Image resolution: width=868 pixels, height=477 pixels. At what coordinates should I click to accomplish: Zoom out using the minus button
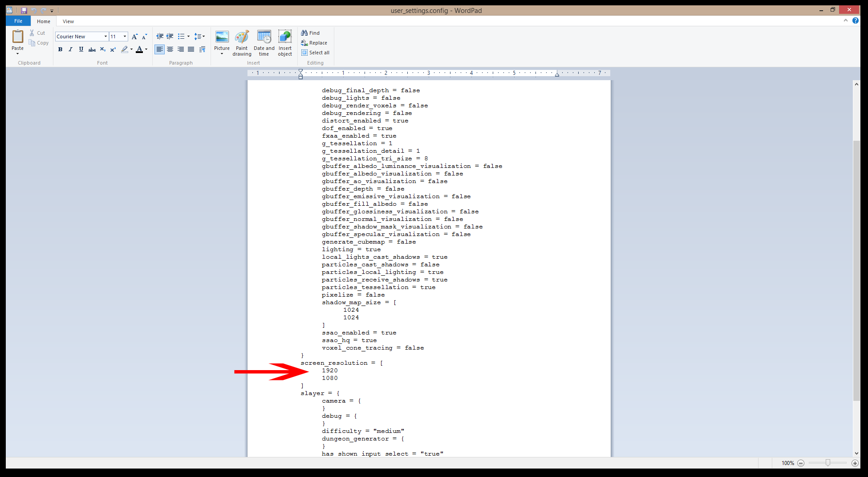tap(801, 463)
